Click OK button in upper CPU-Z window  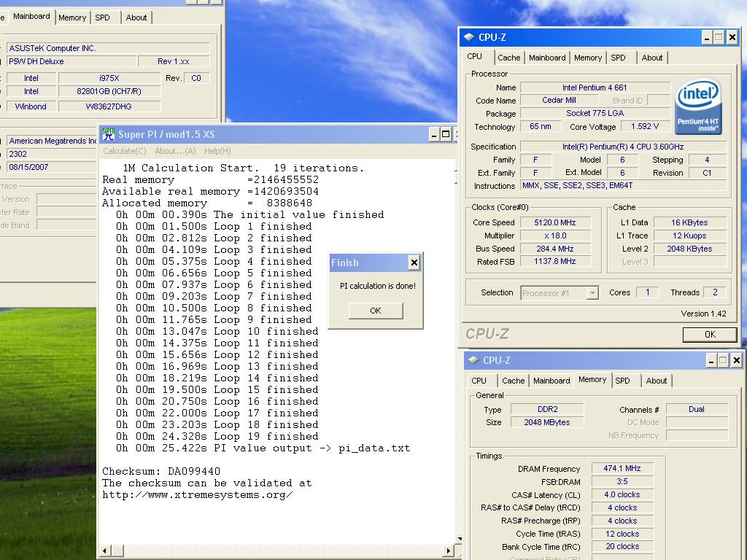click(x=710, y=334)
